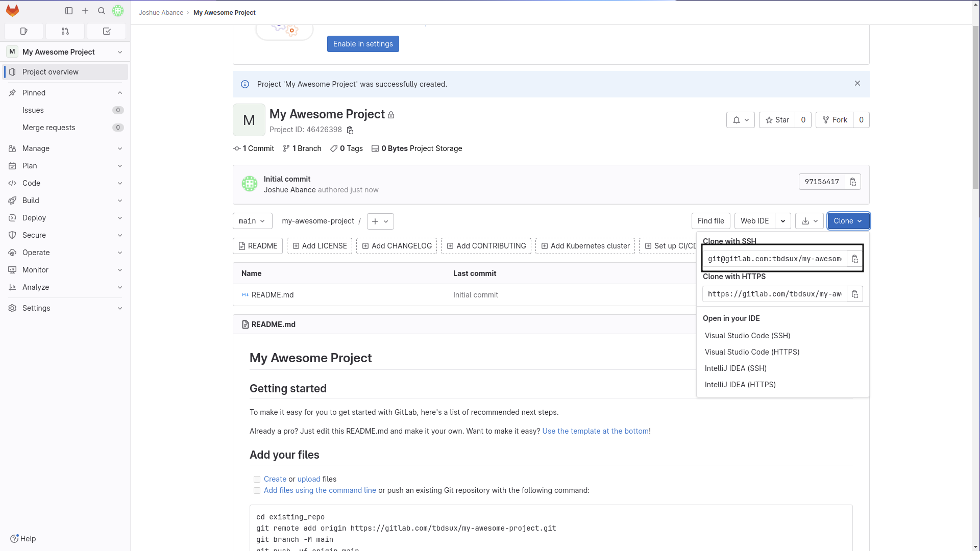Copy commit SHA 97156417 icon
Screen dimensions: 980x551
pyautogui.click(x=853, y=182)
